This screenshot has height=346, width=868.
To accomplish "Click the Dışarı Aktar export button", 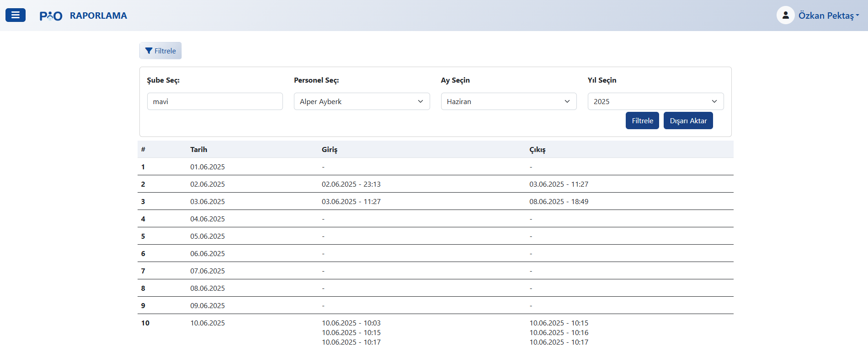I will 688,121.
